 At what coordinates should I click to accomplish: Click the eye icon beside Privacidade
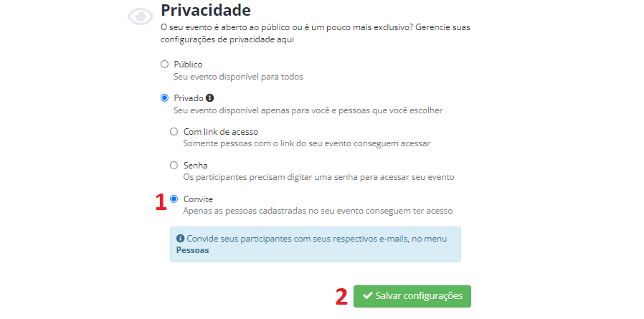click(140, 16)
